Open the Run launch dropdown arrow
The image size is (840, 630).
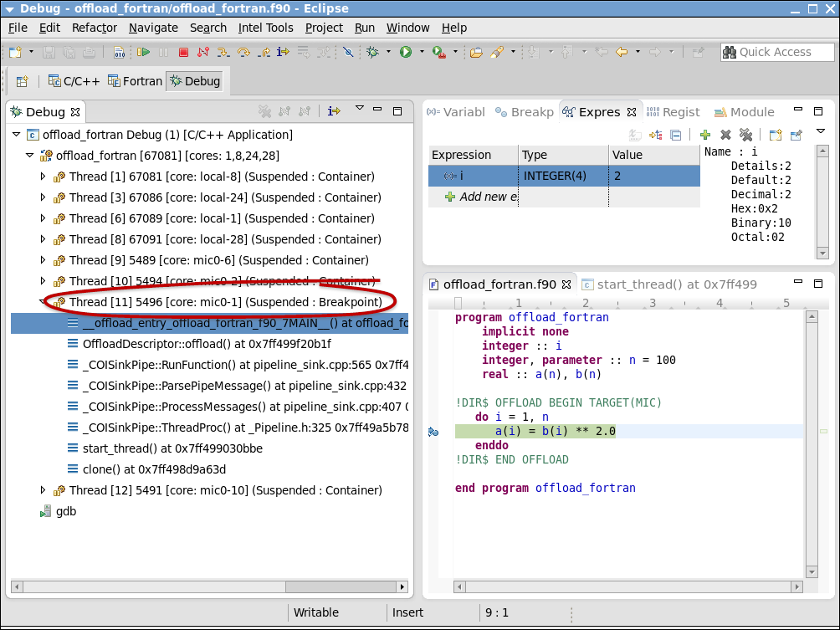tap(422, 52)
